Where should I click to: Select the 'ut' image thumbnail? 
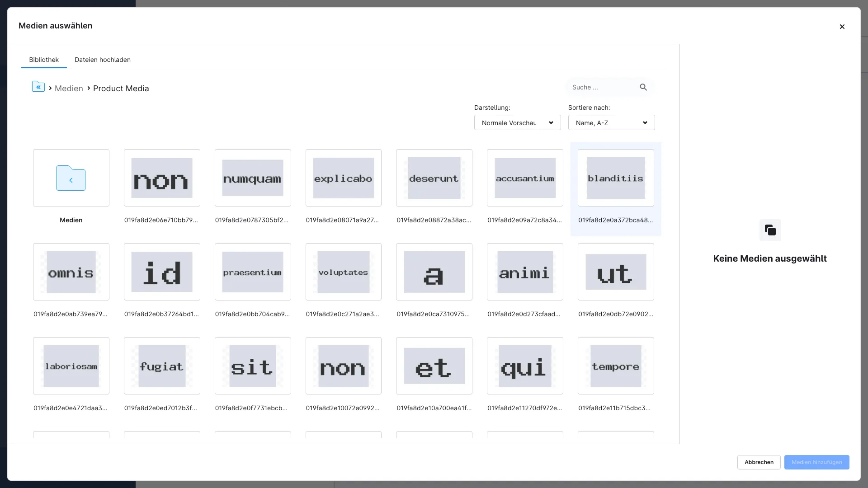(x=616, y=272)
